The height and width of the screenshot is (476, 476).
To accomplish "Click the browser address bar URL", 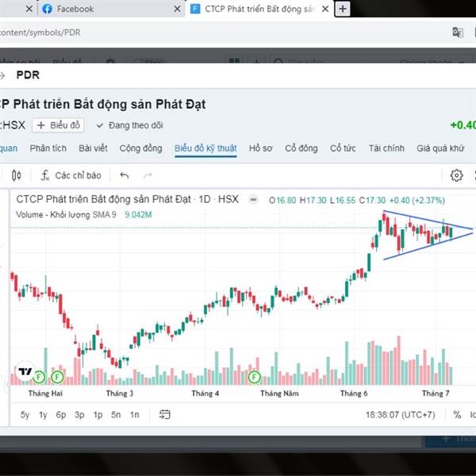I will click(40, 33).
